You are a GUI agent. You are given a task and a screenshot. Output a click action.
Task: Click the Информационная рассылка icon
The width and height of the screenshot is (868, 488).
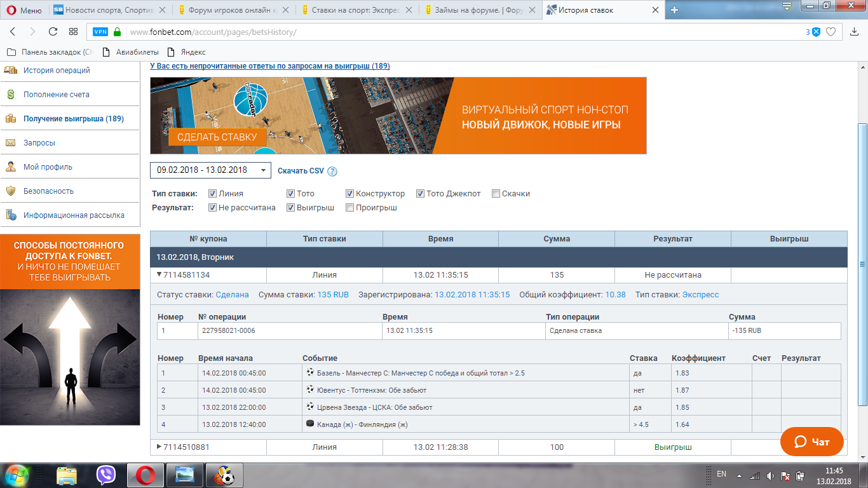(x=11, y=215)
